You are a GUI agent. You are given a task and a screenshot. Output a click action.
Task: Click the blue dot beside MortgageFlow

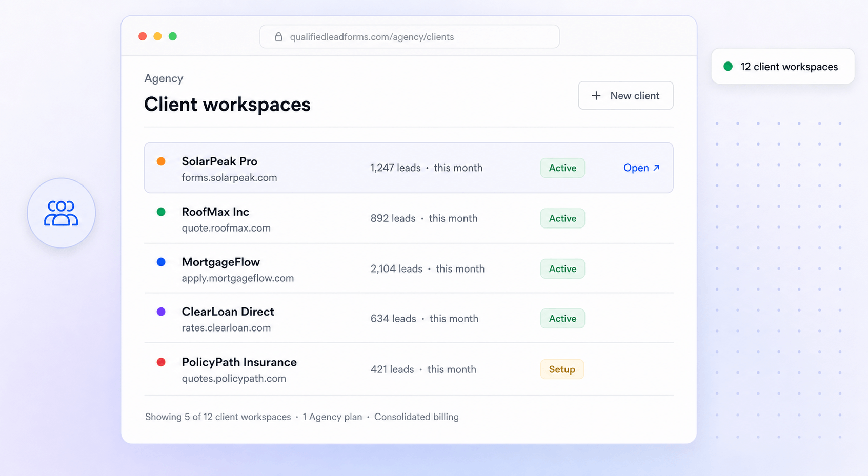[161, 262]
